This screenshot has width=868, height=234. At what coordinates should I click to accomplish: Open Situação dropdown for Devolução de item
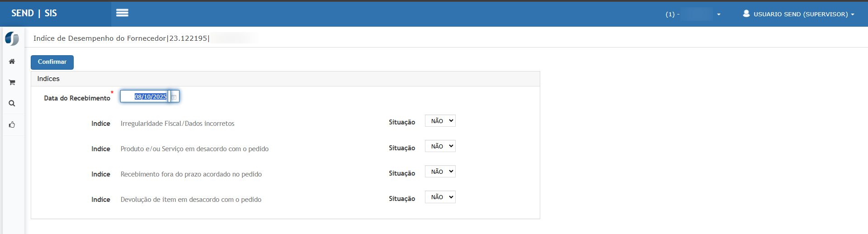(440, 197)
